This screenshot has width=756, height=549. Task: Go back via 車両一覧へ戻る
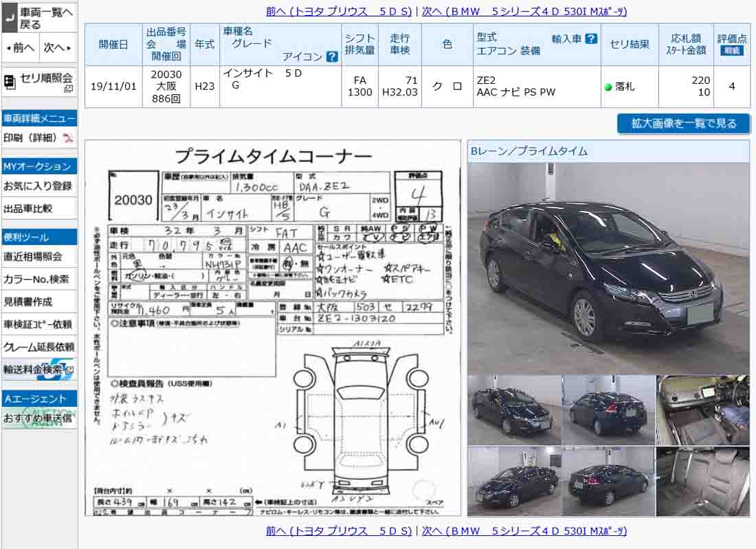click(x=40, y=18)
